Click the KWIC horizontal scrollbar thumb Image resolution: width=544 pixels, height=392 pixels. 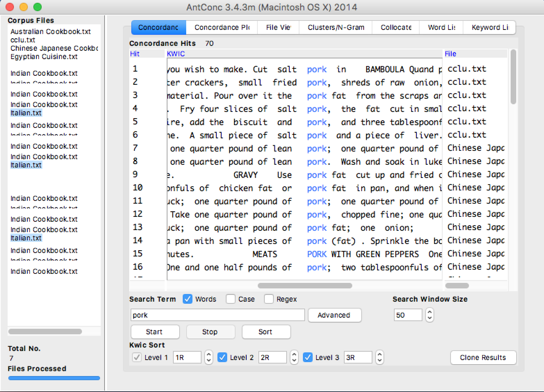pos(305,286)
